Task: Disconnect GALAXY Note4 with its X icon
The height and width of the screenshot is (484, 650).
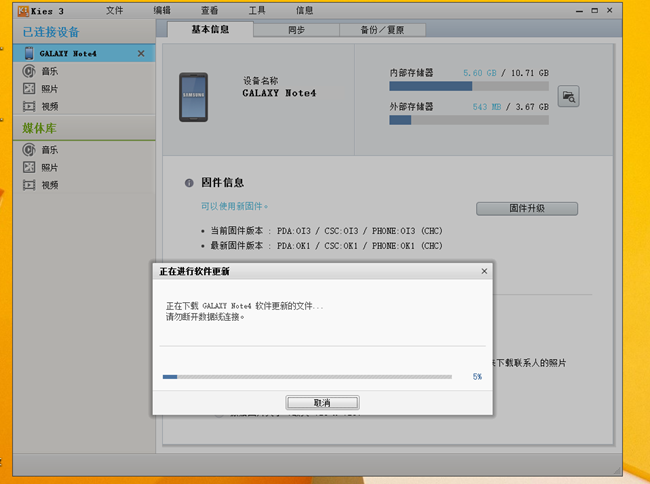Action: click(x=141, y=53)
